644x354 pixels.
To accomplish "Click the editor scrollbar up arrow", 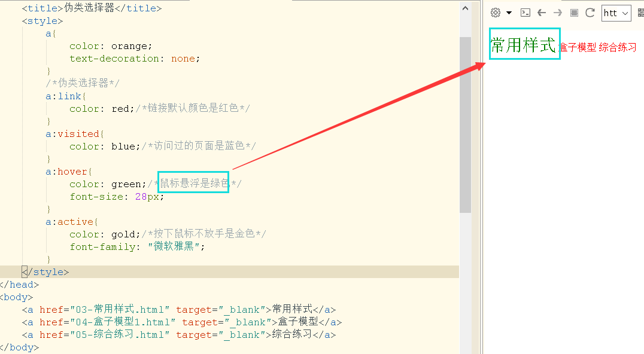I will point(465,8).
